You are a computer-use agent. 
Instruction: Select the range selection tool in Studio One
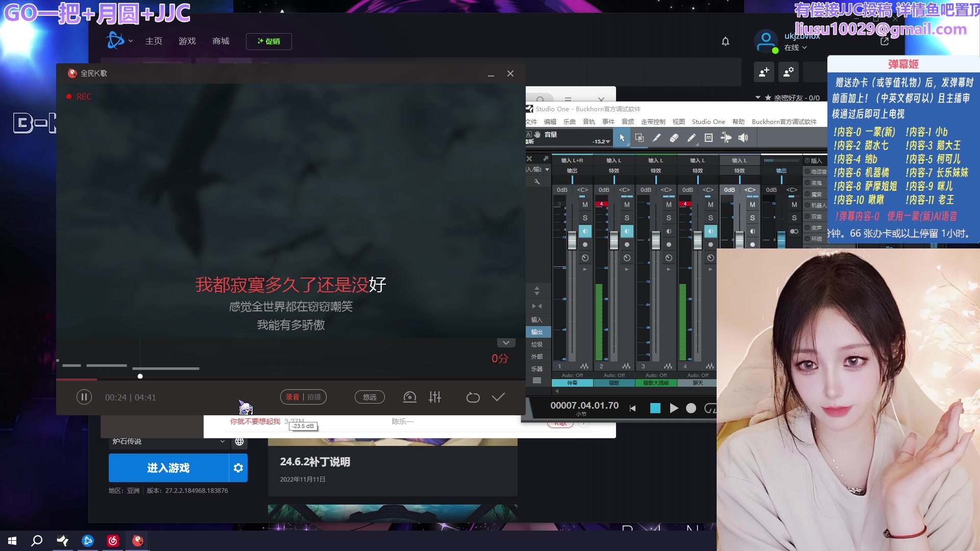(x=640, y=137)
